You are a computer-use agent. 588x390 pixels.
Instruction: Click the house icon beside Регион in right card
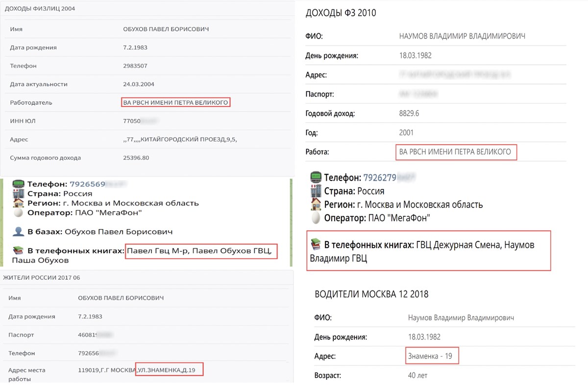point(316,205)
